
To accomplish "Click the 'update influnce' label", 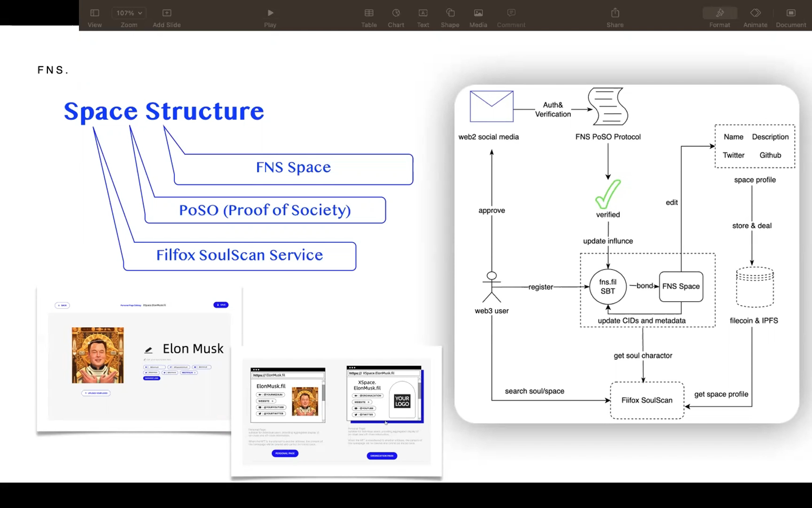I will [608, 241].
